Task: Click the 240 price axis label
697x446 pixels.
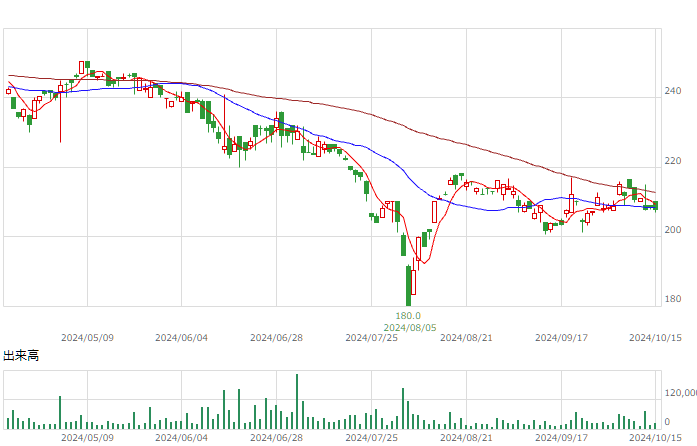Action: 673,91
